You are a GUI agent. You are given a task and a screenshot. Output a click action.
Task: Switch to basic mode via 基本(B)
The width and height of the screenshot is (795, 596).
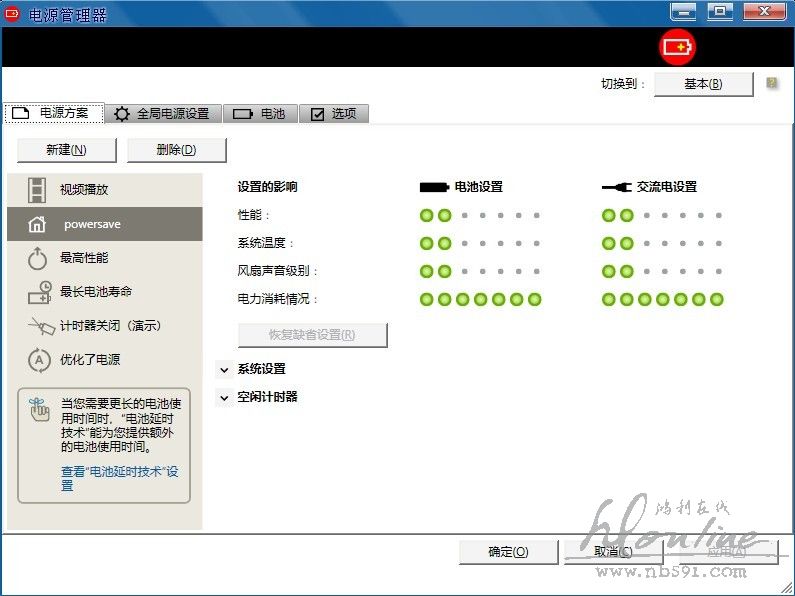point(703,84)
